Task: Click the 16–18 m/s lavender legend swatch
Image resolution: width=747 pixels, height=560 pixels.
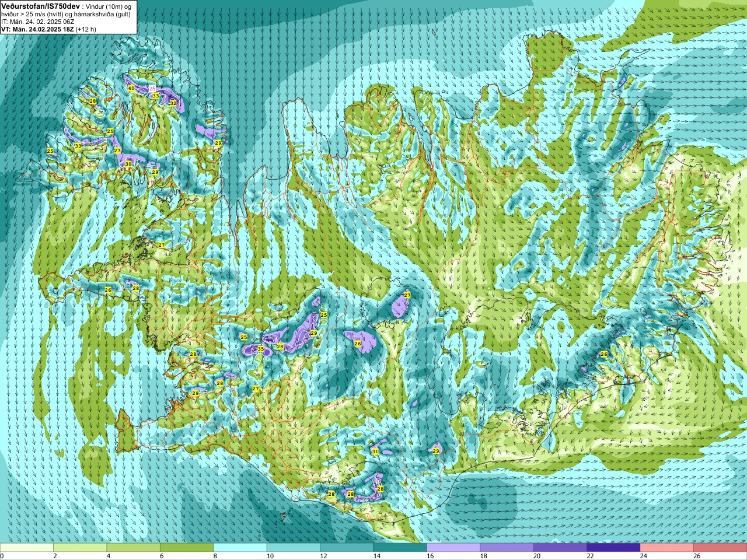Action: tap(453, 548)
